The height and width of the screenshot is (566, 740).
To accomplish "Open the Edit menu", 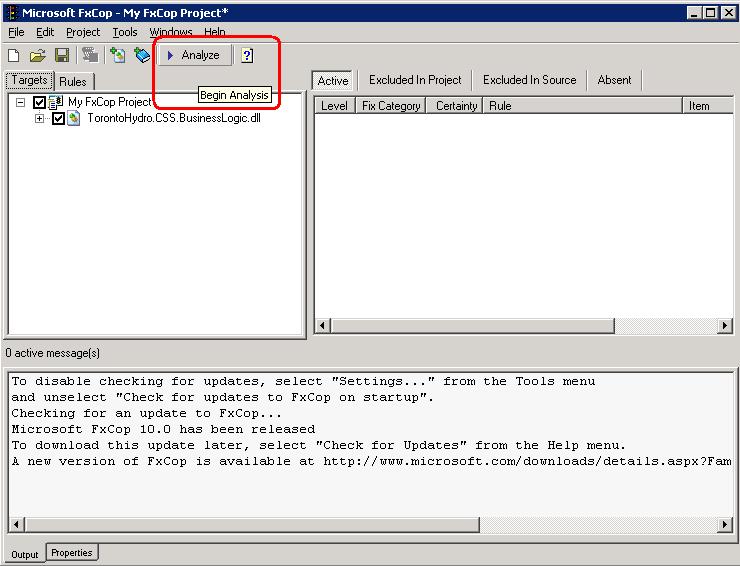I will tap(45, 32).
